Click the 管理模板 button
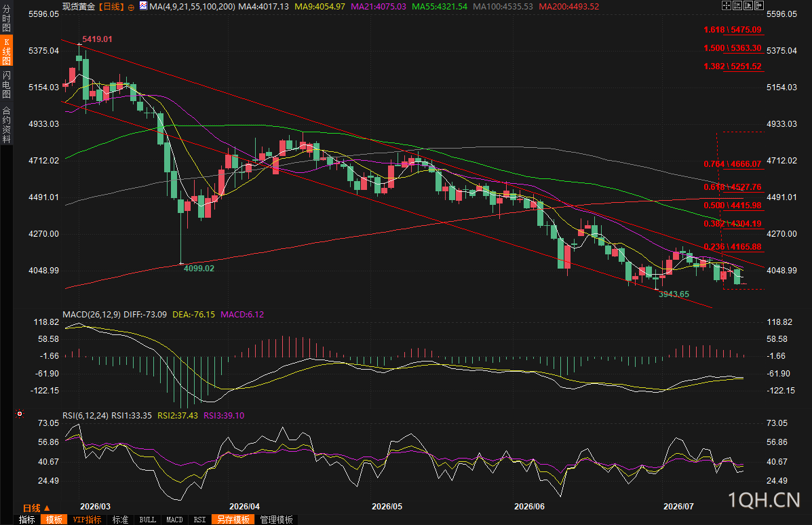812x525 pixels. [276, 520]
